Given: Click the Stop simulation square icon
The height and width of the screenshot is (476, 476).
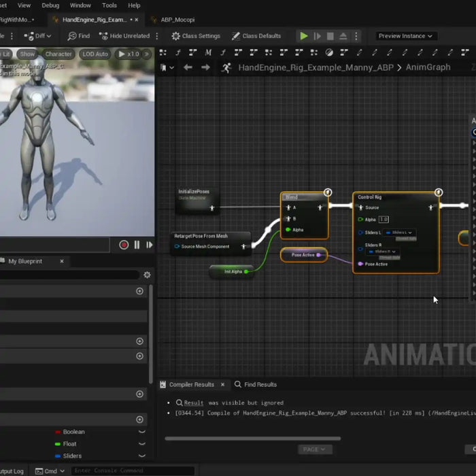Looking at the screenshot, I should [x=330, y=36].
